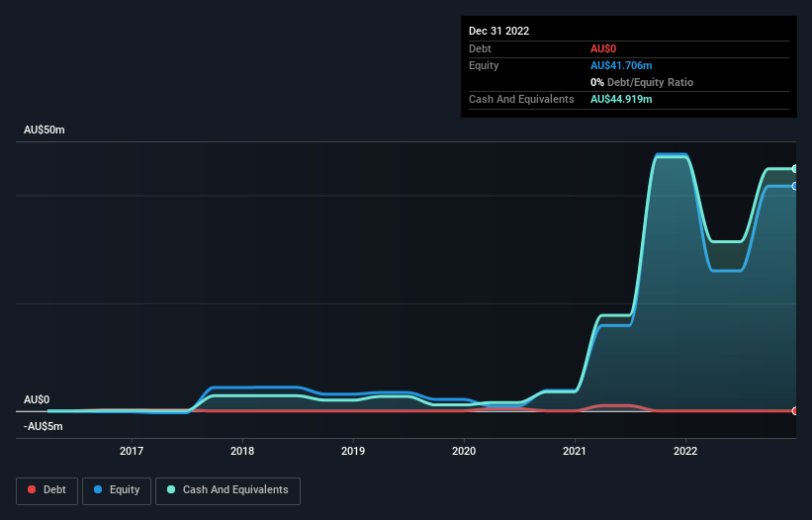This screenshot has height=520, width=812.
Task: Click the AU$50m y-axis label
Action: pos(45,130)
